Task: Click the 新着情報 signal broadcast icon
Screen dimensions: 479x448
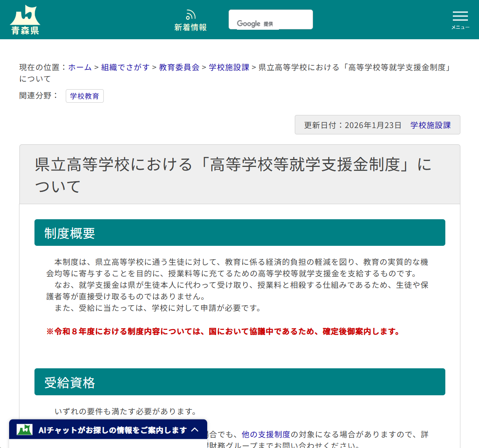Action: coord(191,14)
